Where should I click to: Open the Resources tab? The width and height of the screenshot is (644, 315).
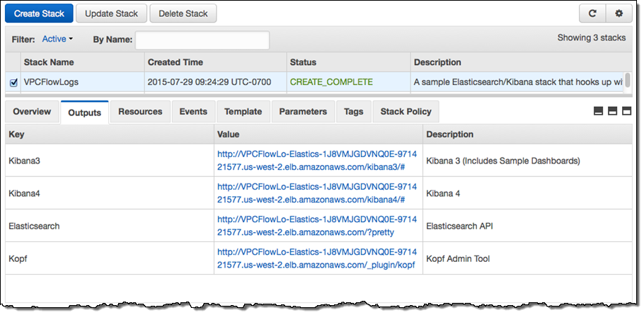pyautogui.click(x=140, y=112)
